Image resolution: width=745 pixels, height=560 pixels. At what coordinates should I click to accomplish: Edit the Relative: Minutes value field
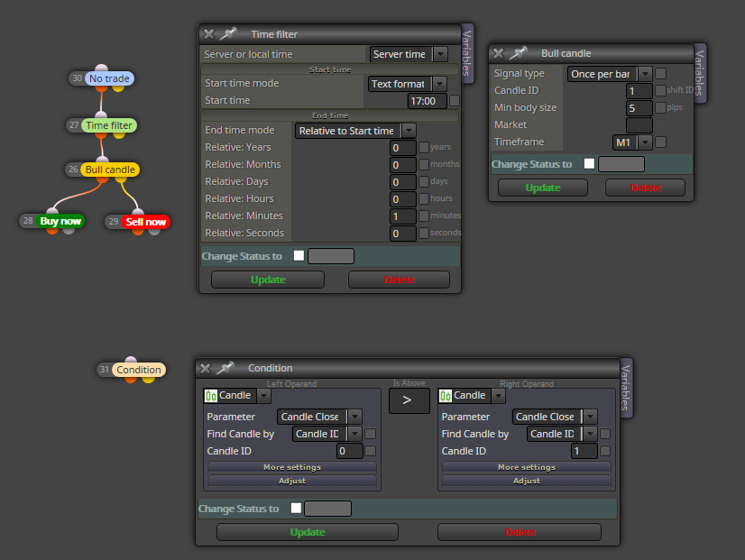[x=403, y=216]
